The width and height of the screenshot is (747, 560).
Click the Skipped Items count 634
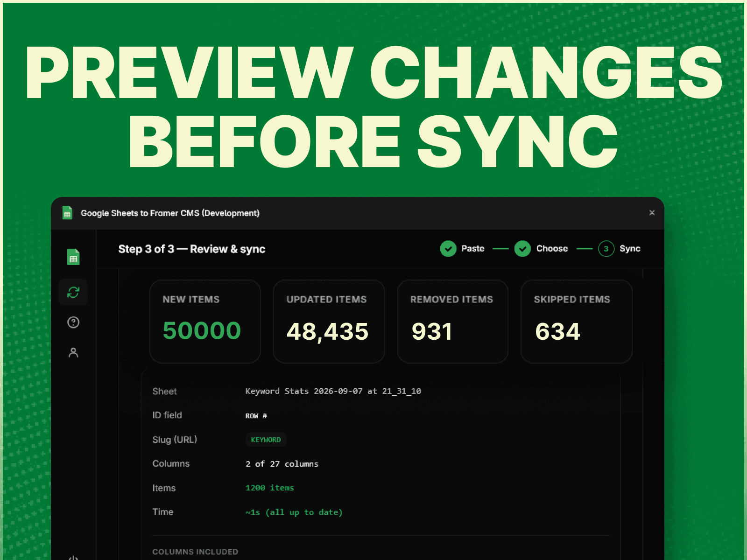(557, 332)
